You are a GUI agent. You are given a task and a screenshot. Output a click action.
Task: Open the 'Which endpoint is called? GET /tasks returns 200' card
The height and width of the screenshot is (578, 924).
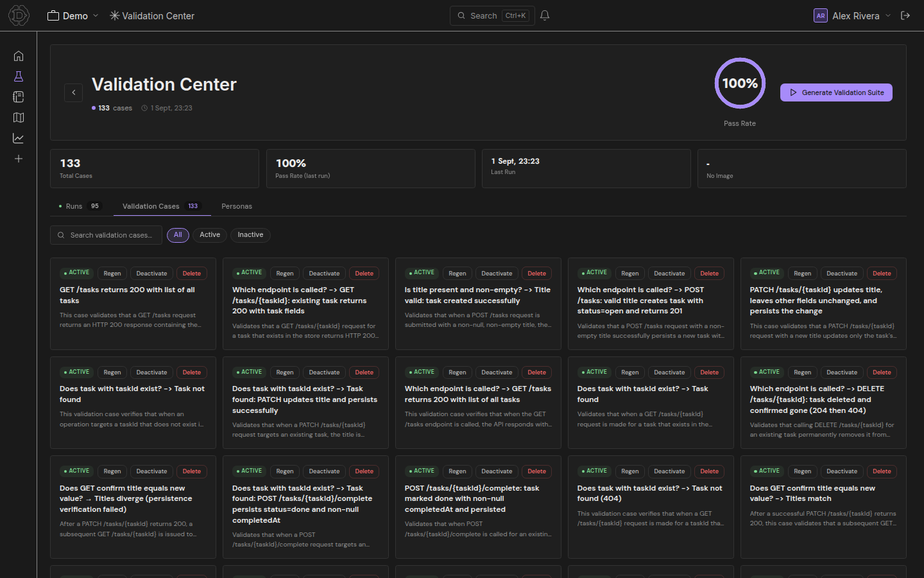pos(478,403)
